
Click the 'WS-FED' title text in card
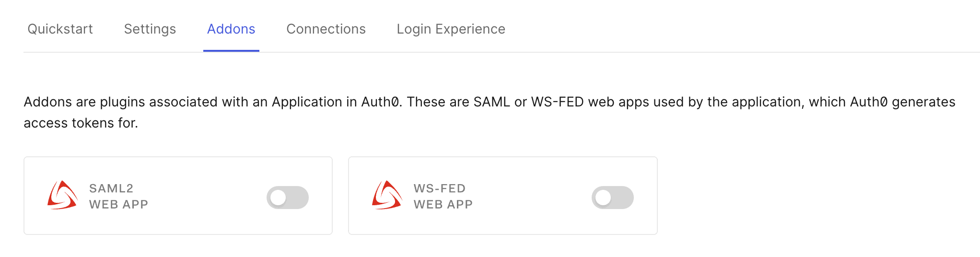(x=440, y=188)
